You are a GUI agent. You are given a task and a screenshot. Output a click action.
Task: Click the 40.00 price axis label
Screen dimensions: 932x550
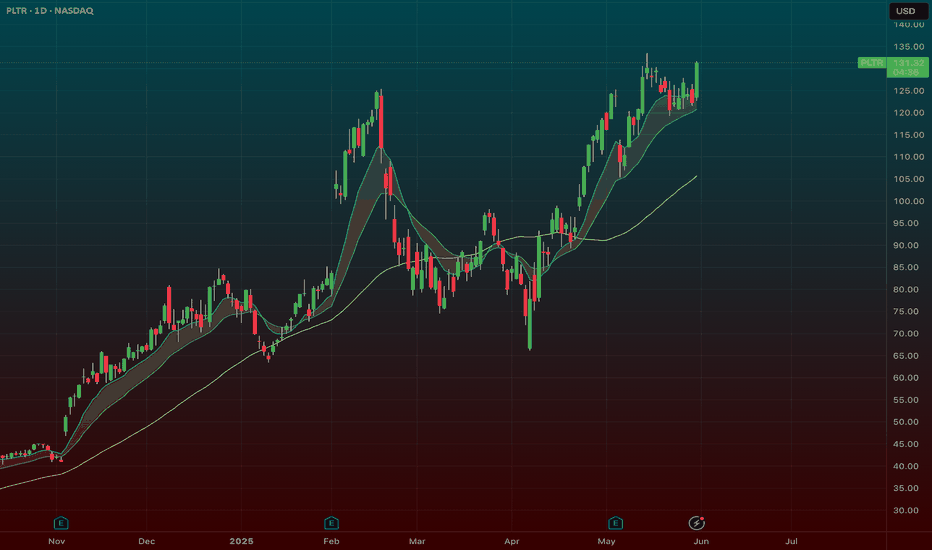coord(906,466)
